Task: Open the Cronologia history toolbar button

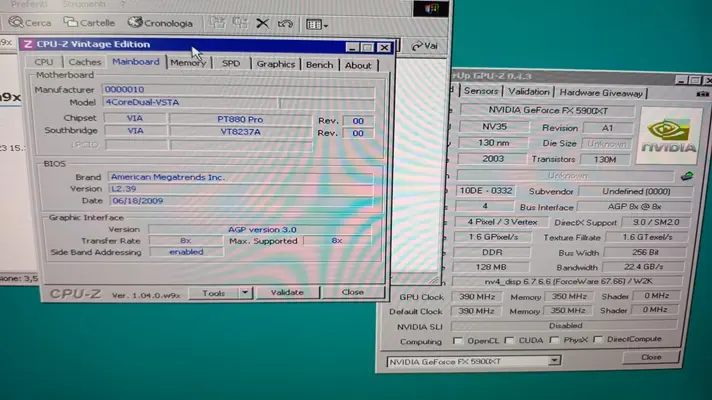Action: coord(160,23)
